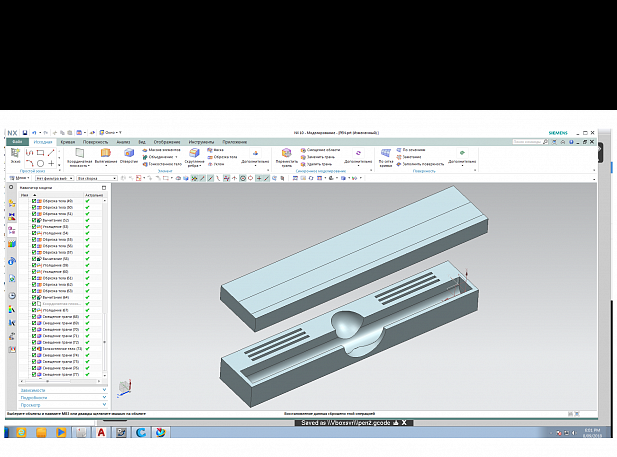Click the Hole (Отверстие) tool icon
617x457 pixels.
click(x=130, y=154)
